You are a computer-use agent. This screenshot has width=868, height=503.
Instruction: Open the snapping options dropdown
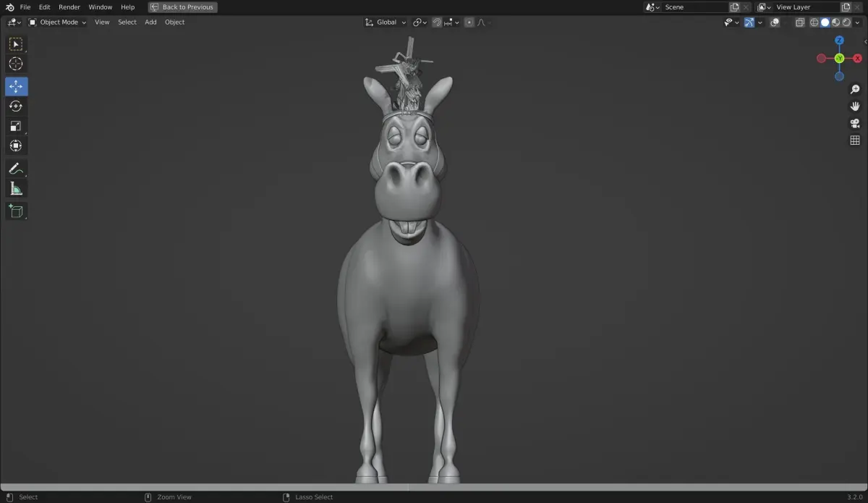click(x=452, y=22)
